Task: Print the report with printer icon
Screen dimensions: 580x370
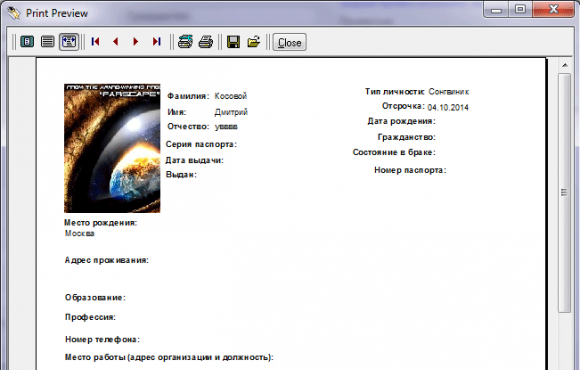Action: coord(206,41)
